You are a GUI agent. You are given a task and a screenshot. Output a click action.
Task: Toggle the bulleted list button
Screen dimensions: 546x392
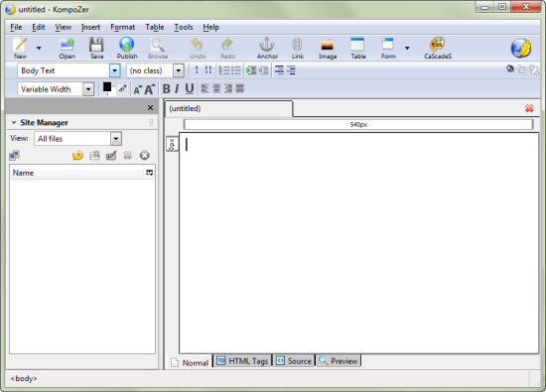(x=235, y=70)
